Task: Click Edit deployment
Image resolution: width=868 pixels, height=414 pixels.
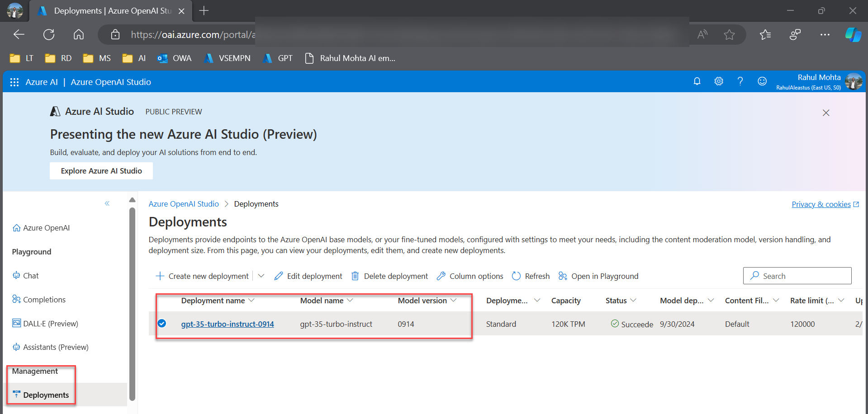Action: [x=308, y=276]
